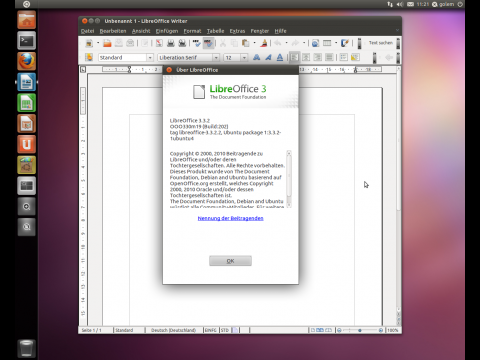Click the Insert Table icon

point(327,43)
